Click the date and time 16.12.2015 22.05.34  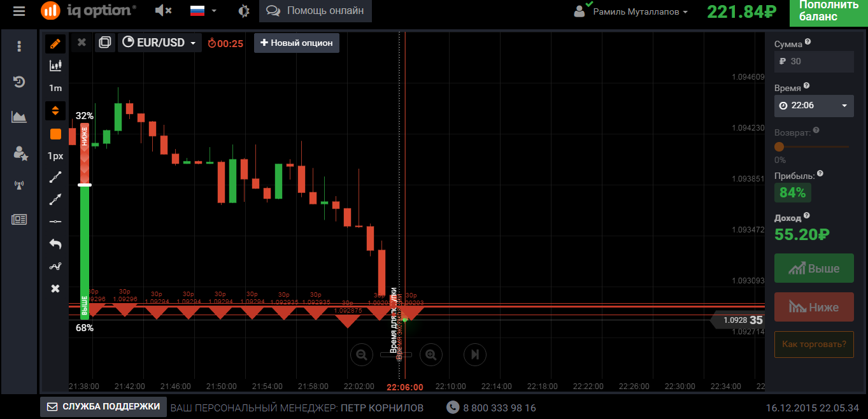click(812, 408)
